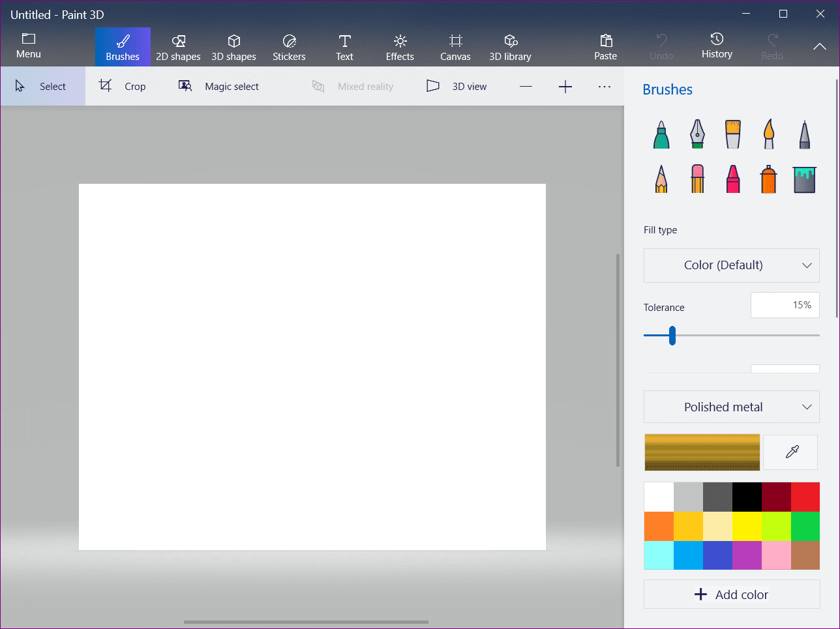The image size is (840, 629).
Task: Click the Add color button
Action: pos(732,594)
